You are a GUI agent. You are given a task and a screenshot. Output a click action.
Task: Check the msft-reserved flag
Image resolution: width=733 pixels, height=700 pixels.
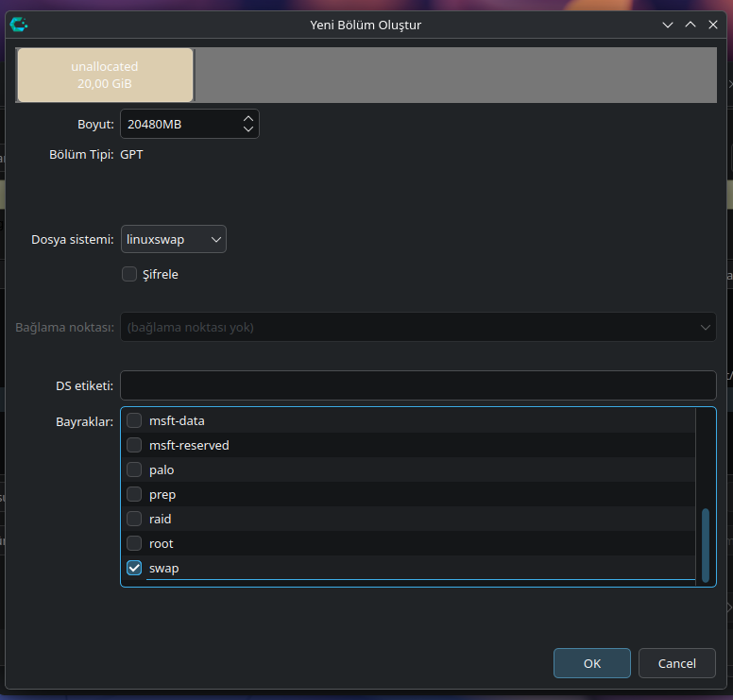[x=134, y=445]
